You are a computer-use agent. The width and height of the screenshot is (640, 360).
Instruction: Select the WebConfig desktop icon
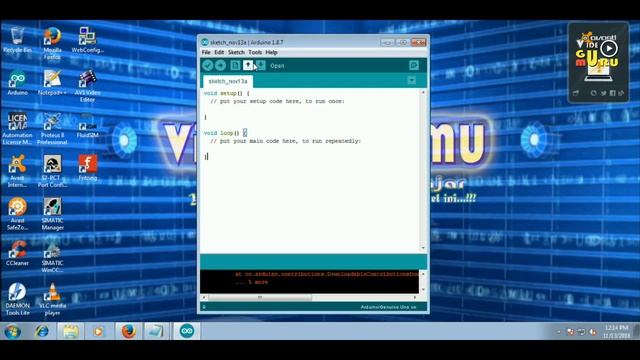pyautogui.click(x=87, y=40)
